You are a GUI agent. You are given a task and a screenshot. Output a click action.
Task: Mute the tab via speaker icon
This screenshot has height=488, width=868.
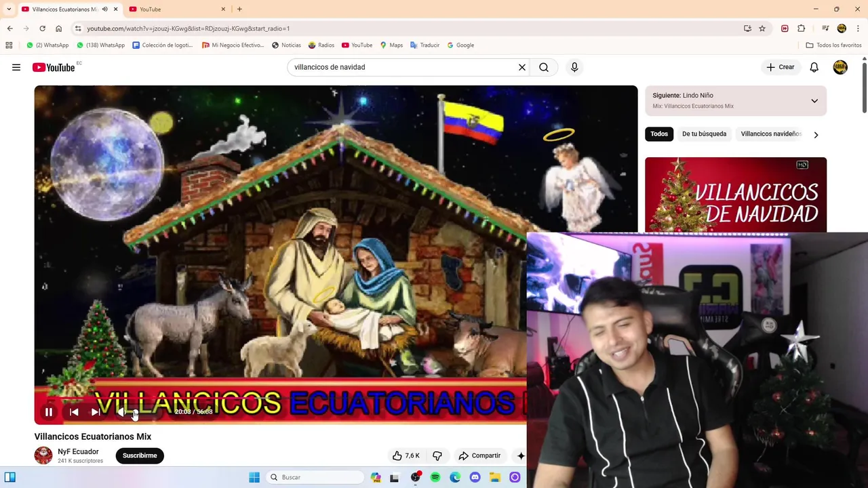click(104, 9)
